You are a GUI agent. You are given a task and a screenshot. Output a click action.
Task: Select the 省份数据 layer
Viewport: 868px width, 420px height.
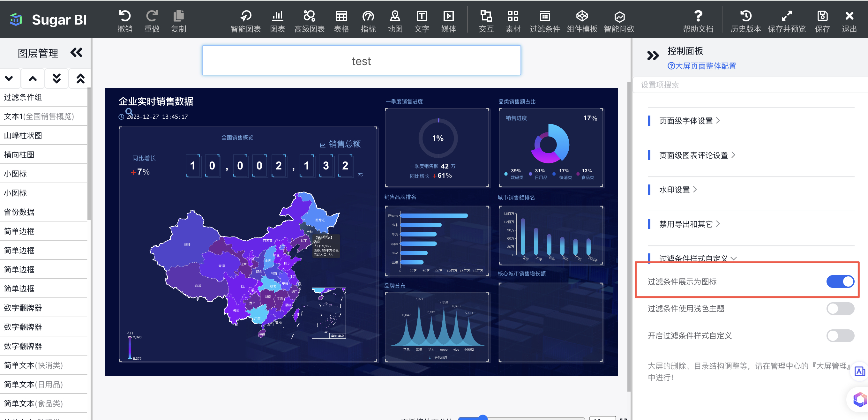pyautogui.click(x=43, y=212)
